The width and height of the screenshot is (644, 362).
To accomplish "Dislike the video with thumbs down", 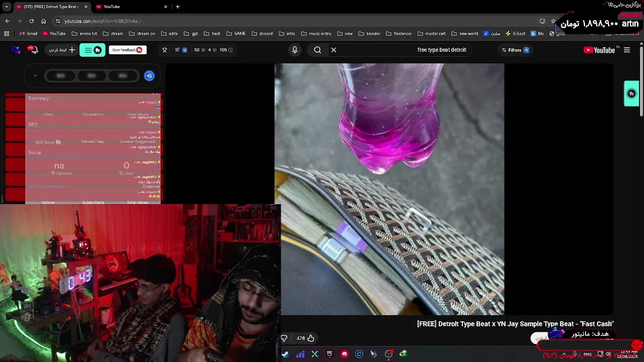I will [x=284, y=338].
